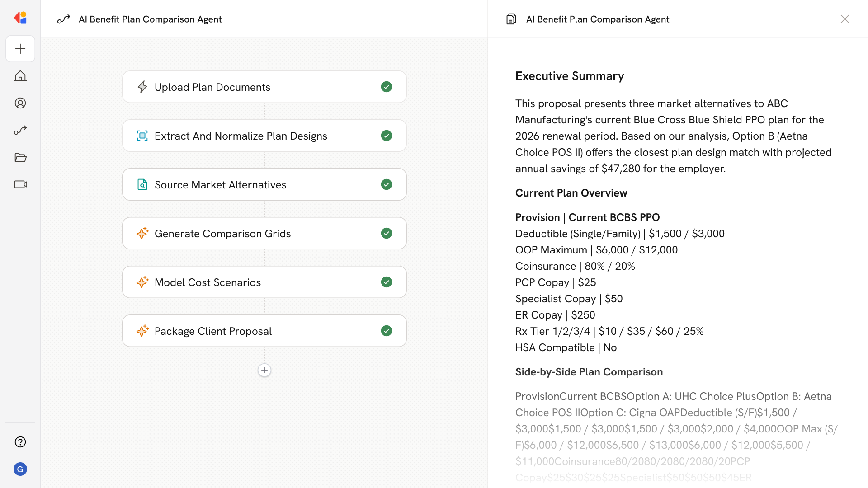
Task: Select the Generate Comparison Grids step
Action: pyautogui.click(x=222, y=233)
